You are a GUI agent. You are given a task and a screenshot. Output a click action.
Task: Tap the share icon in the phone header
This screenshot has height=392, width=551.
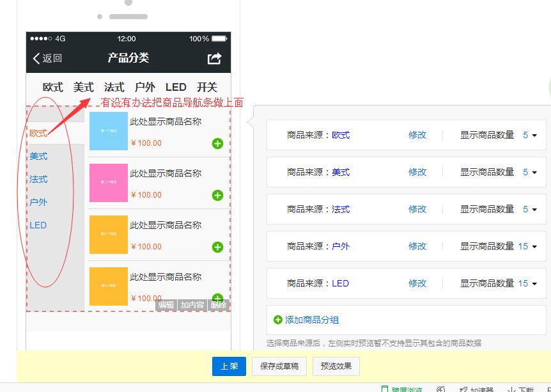[214, 57]
